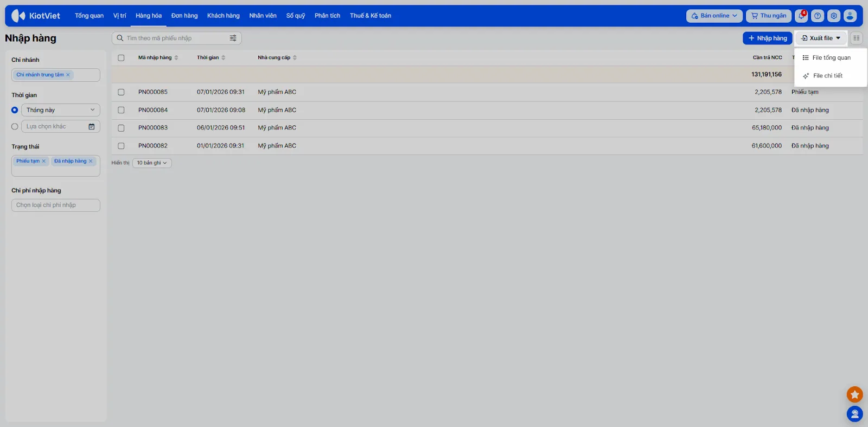Click the 'Thu ngân' button
The height and width of the screenshot is (427, 868).
(x=768, y=16)
